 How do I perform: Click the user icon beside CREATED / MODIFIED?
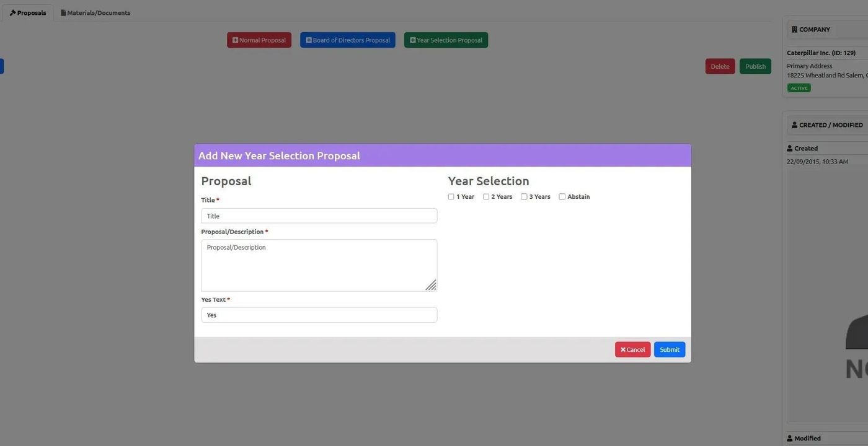794,125
